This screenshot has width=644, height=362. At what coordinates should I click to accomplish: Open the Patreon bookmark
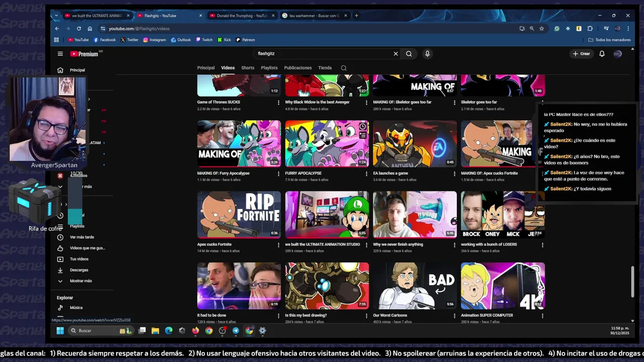(246, 40)
